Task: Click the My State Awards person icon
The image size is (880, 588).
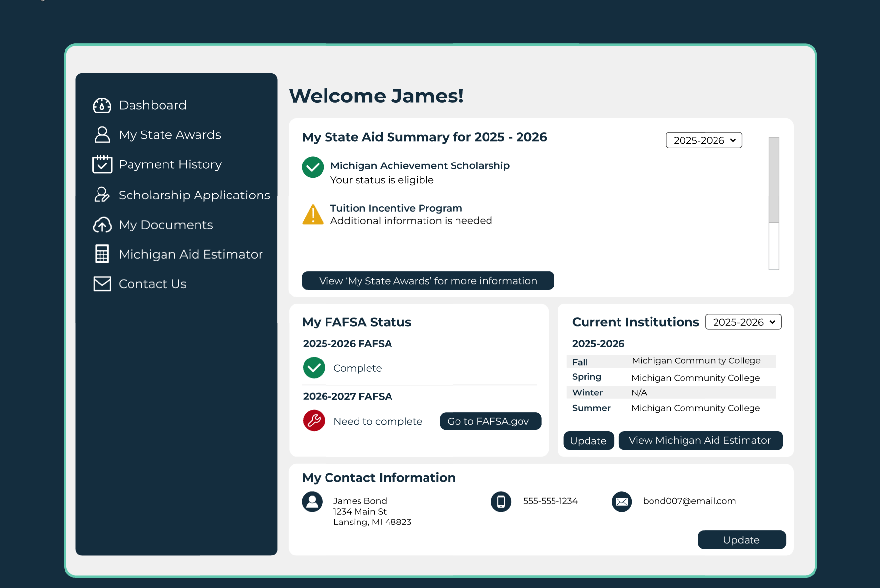Action: coord(102,134)
